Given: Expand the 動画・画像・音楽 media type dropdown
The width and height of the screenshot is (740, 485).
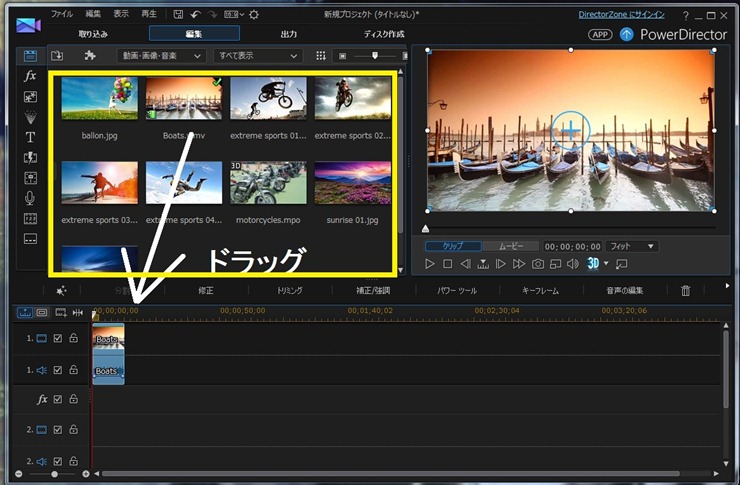Looking at the screenshot, I should 161,56.
